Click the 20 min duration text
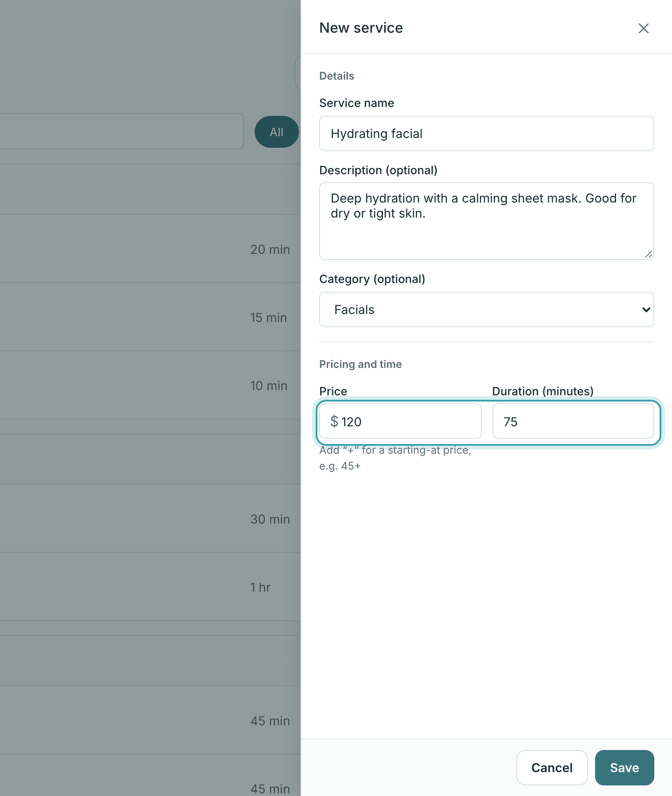This screenshot has width=672, height=796. 270,249
